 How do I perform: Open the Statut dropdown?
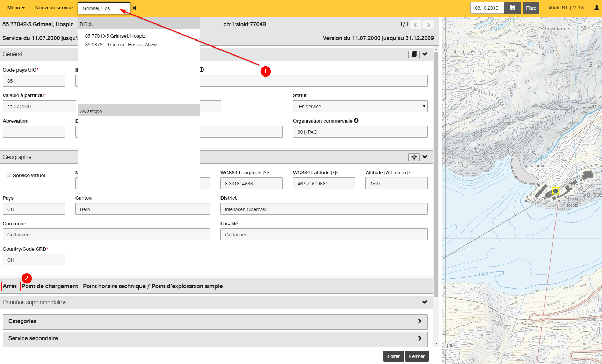point(360,106)
